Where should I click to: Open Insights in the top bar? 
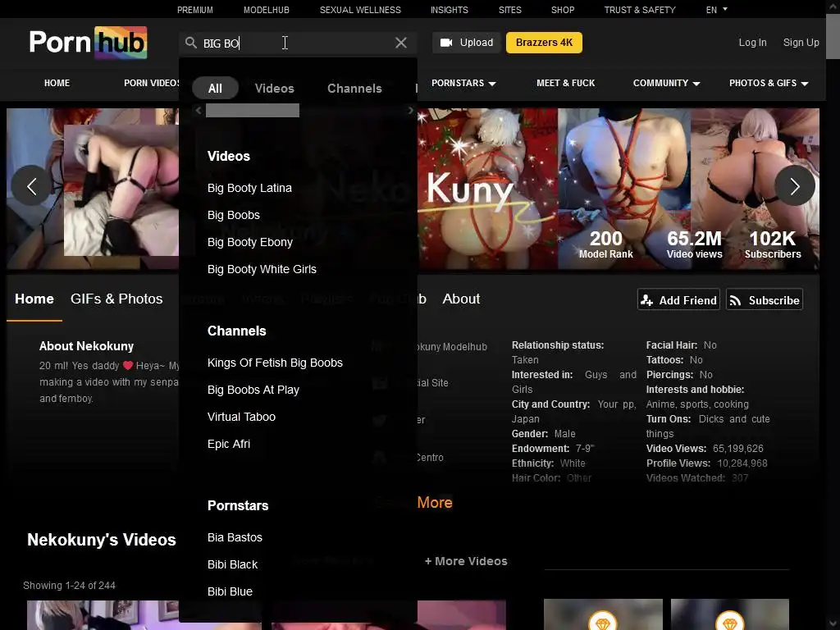[x=449, y=10]
